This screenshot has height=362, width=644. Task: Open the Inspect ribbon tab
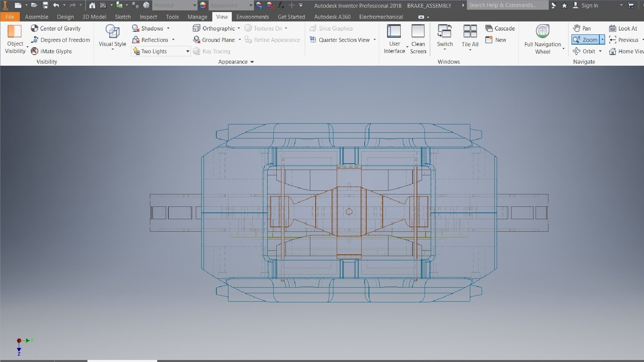(148, 17)
